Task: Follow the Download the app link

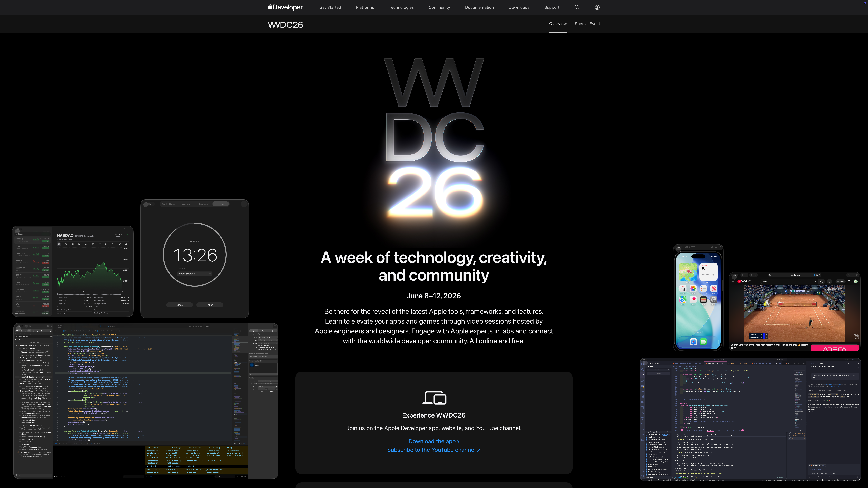Action: (x=434, y=441)
